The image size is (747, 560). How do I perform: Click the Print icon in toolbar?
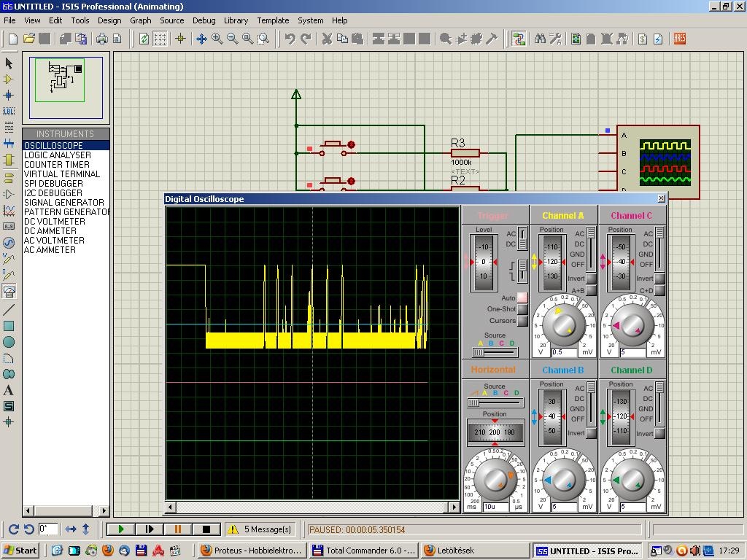pyautogui.click(x=102, y=39)
